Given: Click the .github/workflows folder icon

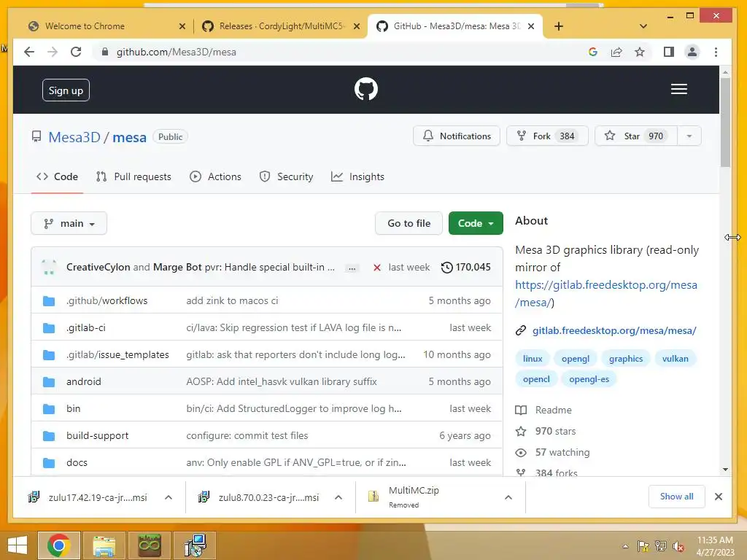Looking at the screenshot, I should [49, 301].
